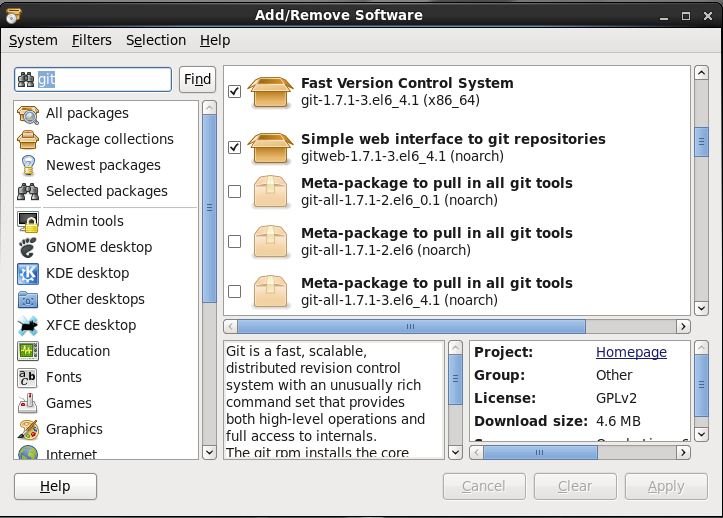Click the XFCE desktop mouse icon

tap(28, 326)
